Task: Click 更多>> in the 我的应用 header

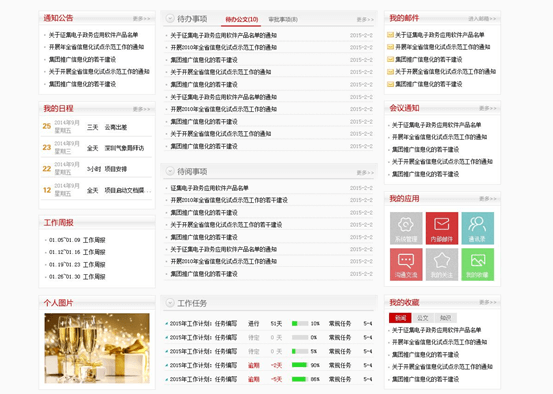Action: click(488, 199)
